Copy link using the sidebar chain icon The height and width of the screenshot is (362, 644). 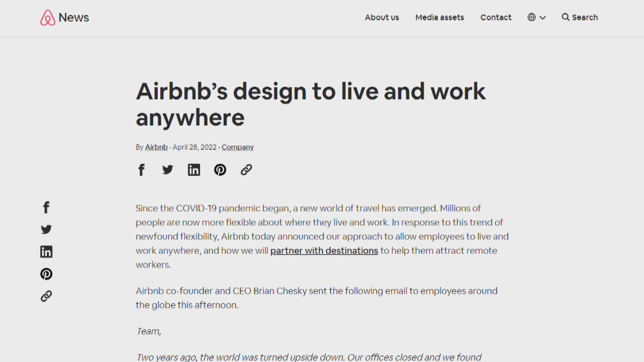pos(46,296)
